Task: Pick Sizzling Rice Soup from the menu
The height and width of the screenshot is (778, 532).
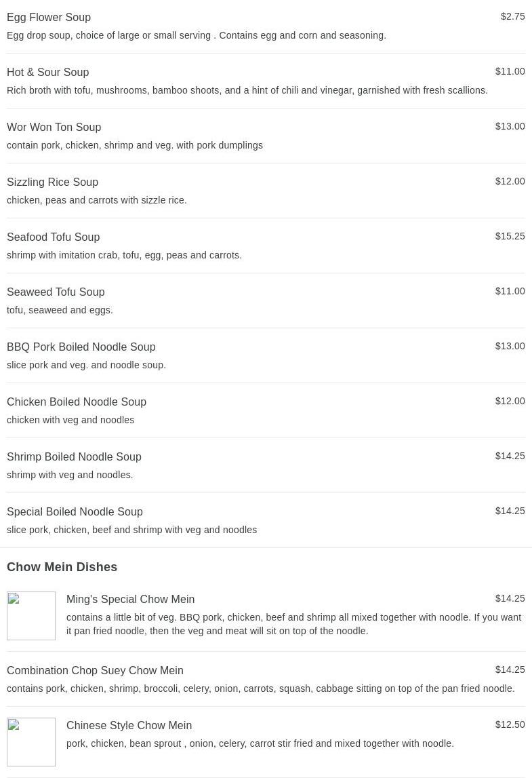Action: tap(52, 182)
